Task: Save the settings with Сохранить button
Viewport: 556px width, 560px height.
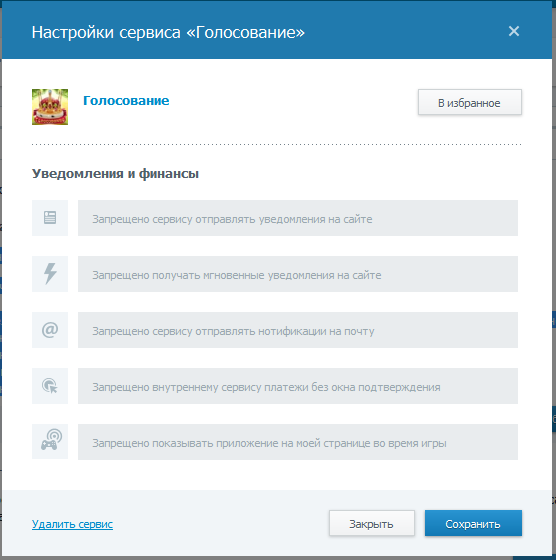Action: (x=473, y=523)
